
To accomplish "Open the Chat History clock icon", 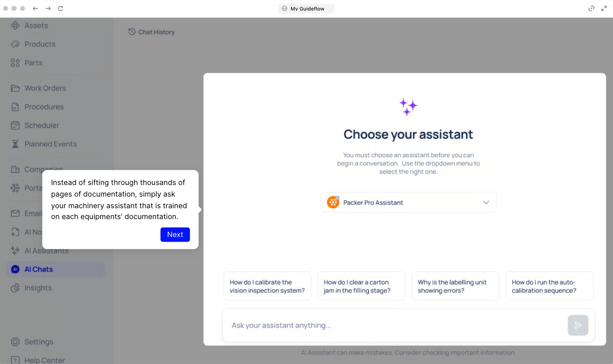I will [132, 32].
